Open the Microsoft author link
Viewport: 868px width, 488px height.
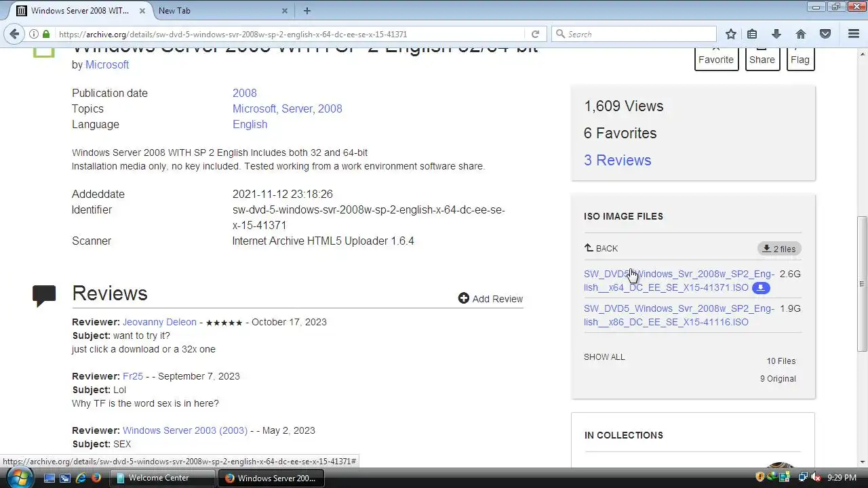(x=107, y=64)
